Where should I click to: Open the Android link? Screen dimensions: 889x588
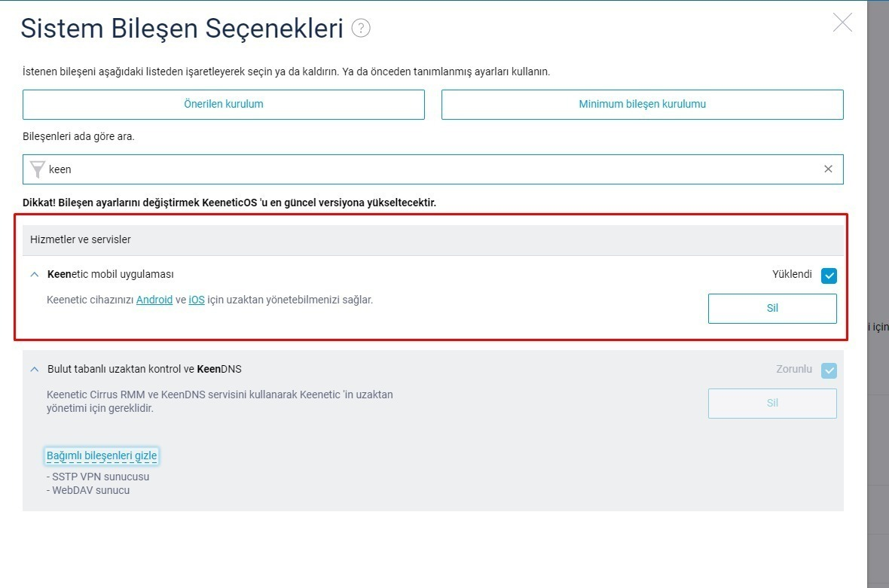[x=154, y=300]
